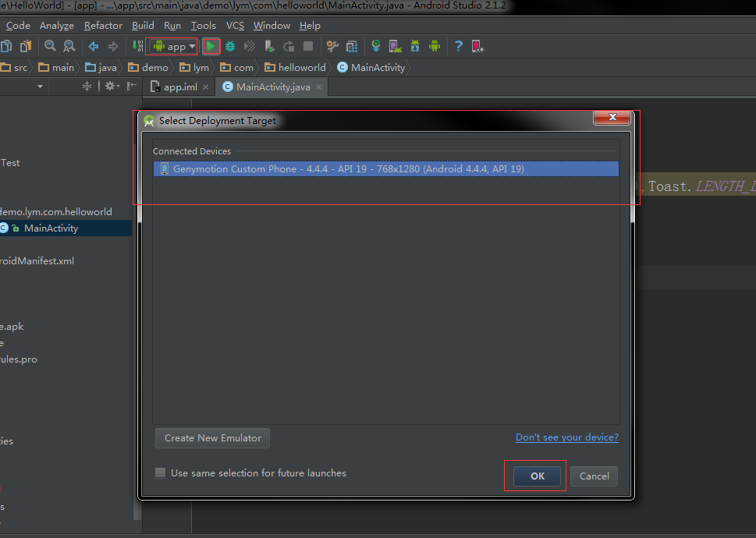This screenshot has width=756, height=538.
Task: Click the Rerun app icon
Action: click(x=289, y=46)
